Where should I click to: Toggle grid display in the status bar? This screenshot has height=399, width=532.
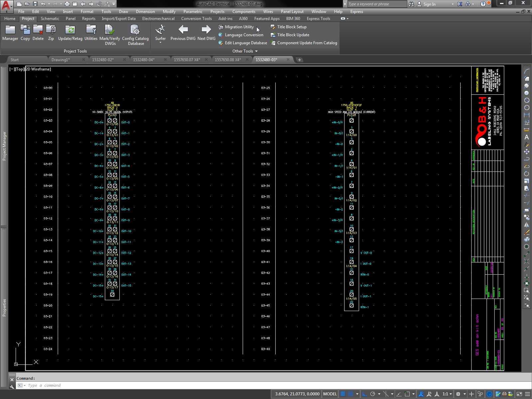(x=342, y=394)
